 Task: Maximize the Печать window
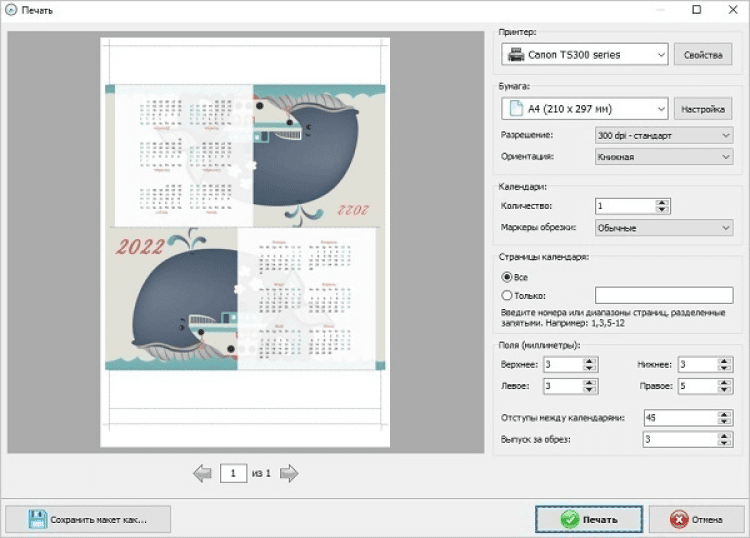pyautogui.click(x=696, y=10)
